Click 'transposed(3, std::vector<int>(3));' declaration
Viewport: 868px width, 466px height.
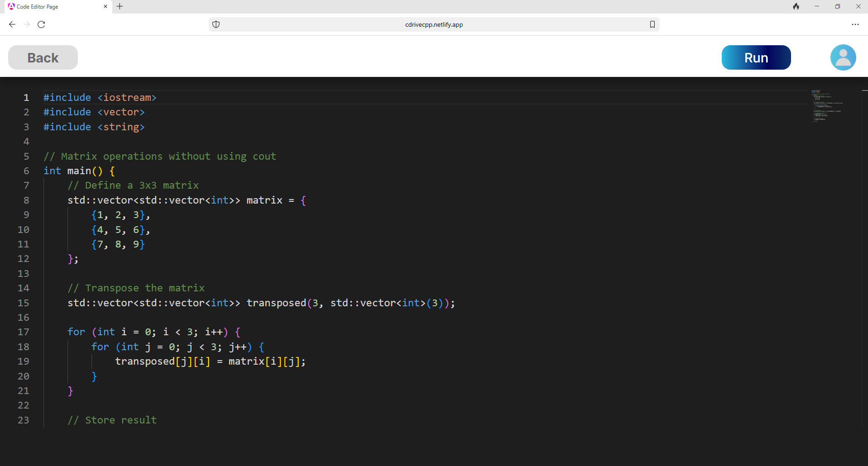(x=351, y=303)
